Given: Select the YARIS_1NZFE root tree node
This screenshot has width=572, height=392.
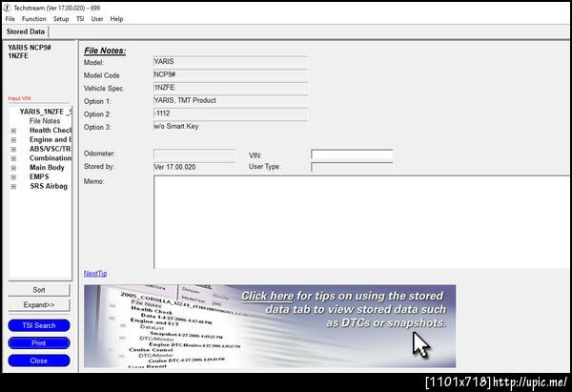Looking at the screenshot, I should click(46, 112).
